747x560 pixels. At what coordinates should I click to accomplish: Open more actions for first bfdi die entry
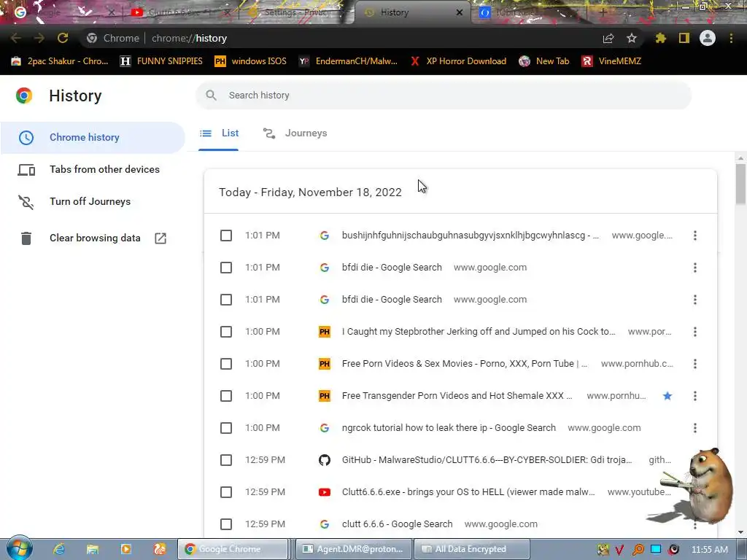coord(695,268)
